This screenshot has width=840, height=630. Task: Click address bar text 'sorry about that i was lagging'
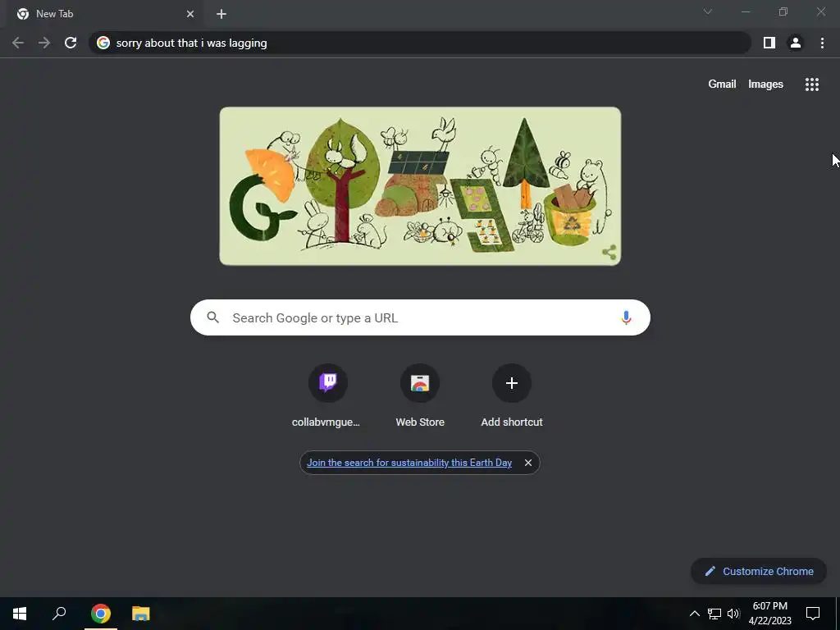191,43
